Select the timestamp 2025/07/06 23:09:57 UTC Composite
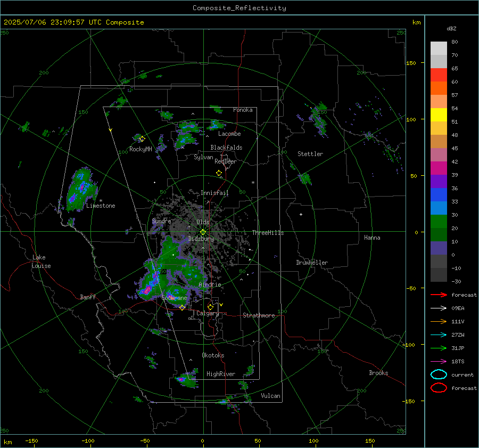Screen dimensions: 479x448 click(73, 22)
